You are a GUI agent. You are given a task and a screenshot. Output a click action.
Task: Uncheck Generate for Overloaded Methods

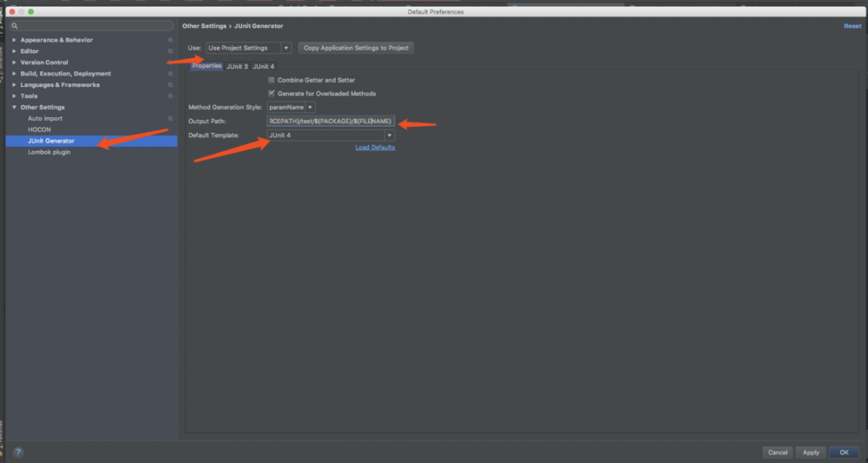pos(271,94)
